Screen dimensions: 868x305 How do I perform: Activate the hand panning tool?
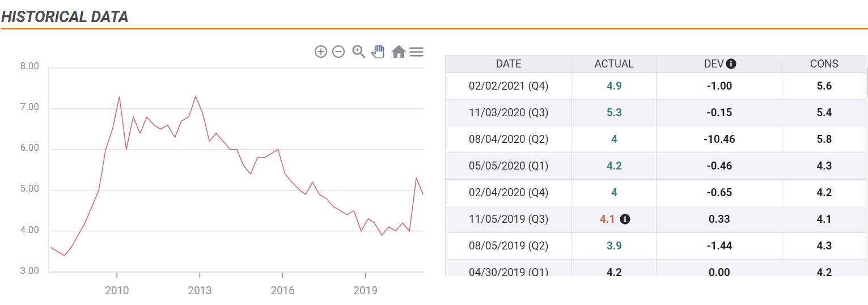[x=378, y=52]
